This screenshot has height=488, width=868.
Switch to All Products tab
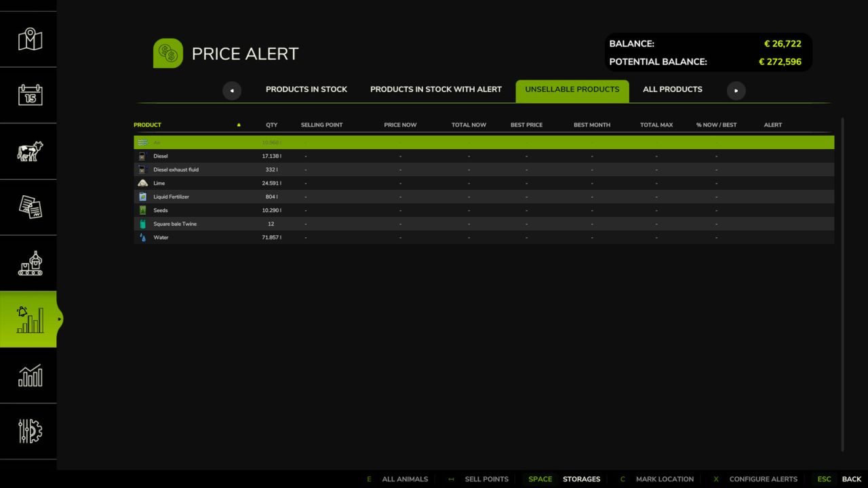[x=673, y=89]
